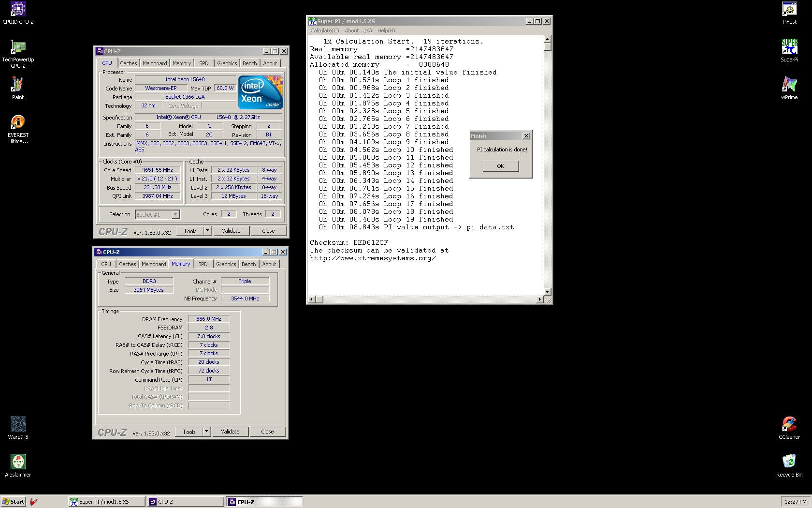The image size is (812, 508).
Task: Open Mainboard tab in upper CPU-Z window
Action: click(155, 63)
